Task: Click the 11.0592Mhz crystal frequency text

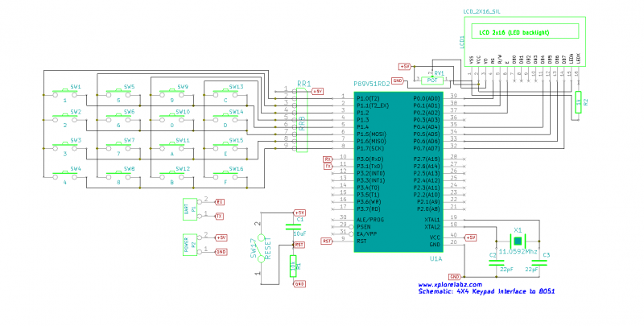Action: point(518,251)
